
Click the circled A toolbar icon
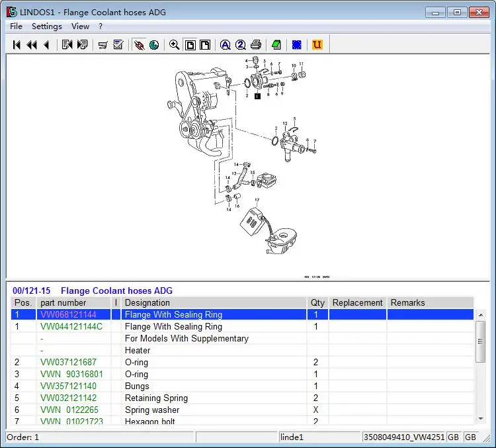(225, 45)
